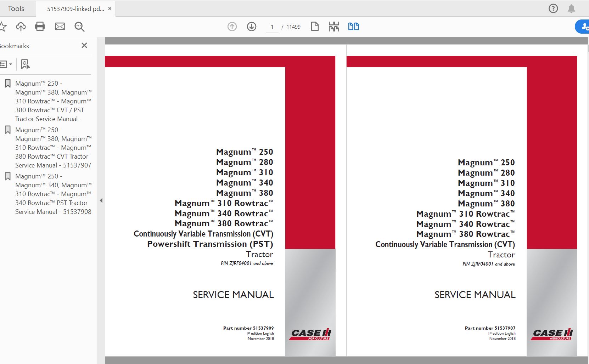Switch to the 51537909-linked pdf tab
Viewport: 589px width, 364px height.
pos(75,9)
